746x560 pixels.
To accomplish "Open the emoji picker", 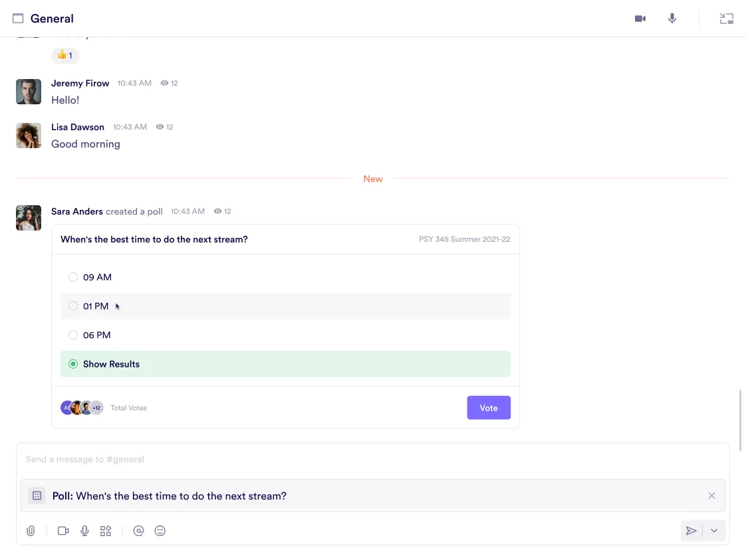I will (x=160, y=531).
